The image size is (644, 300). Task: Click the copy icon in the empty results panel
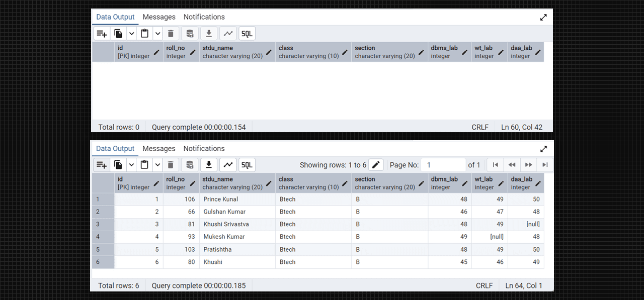tap(118, 34)
